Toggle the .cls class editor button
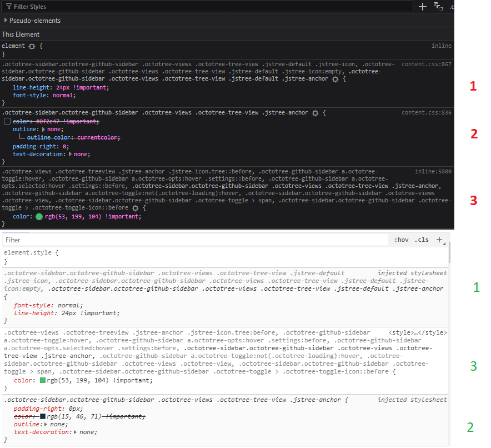The image size is (491, 448). click(422, 240)
